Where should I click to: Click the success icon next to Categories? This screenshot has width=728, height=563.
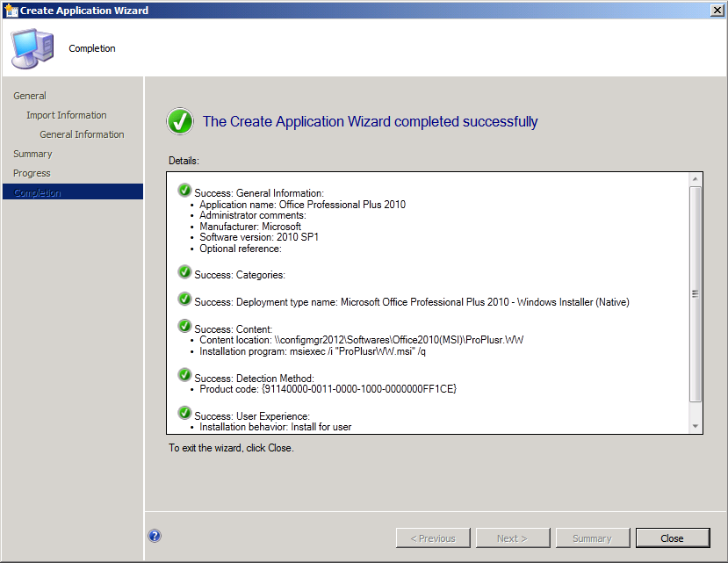184,271
